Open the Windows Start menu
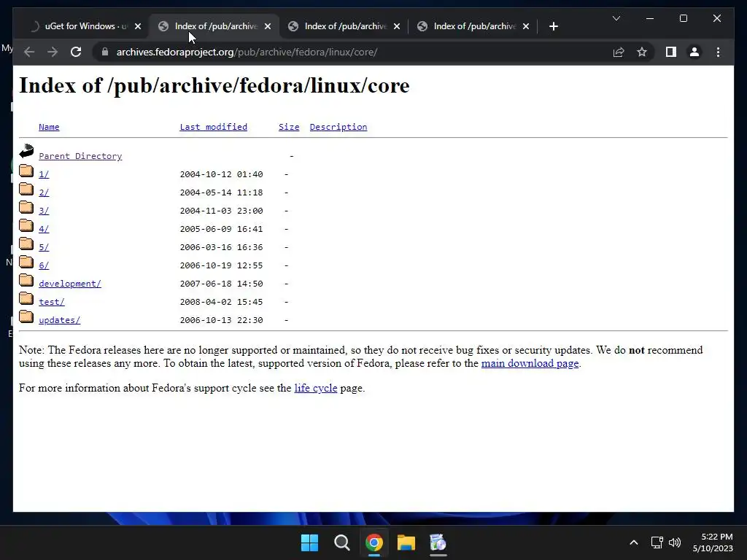The height and width of the screenshot is (560, 747). coord(309,542)
